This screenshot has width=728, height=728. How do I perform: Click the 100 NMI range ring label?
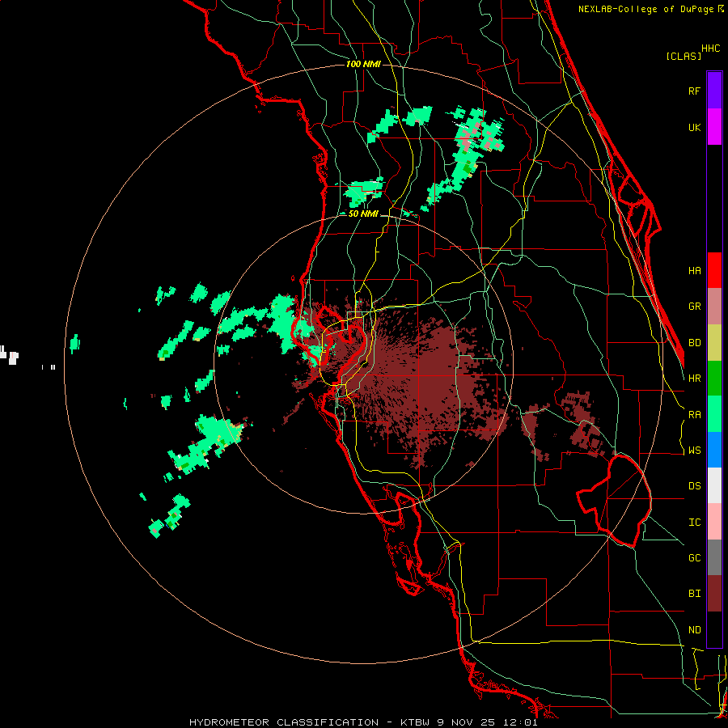pos(363,64)
